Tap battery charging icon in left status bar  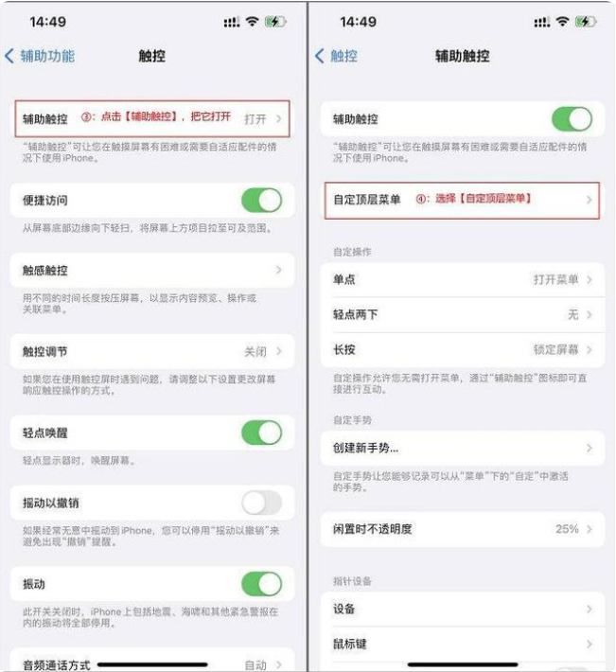[x=275, y=21]
